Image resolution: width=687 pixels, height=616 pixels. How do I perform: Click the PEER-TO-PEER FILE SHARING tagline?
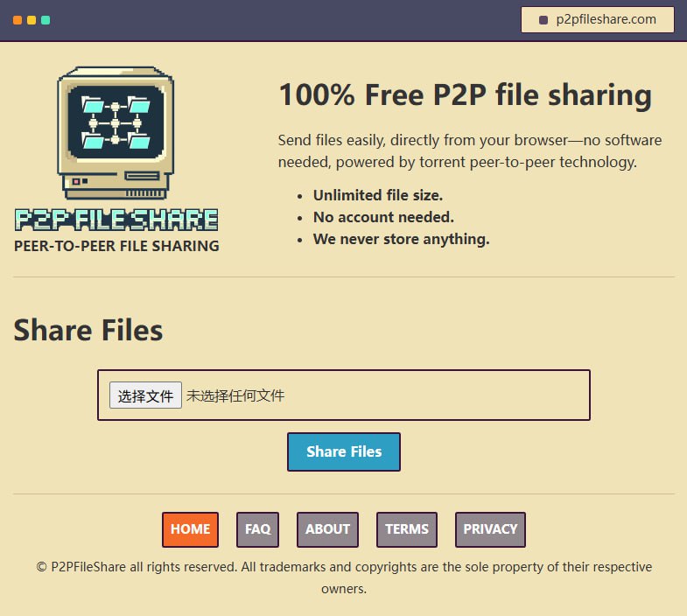(x=116, y=246)
